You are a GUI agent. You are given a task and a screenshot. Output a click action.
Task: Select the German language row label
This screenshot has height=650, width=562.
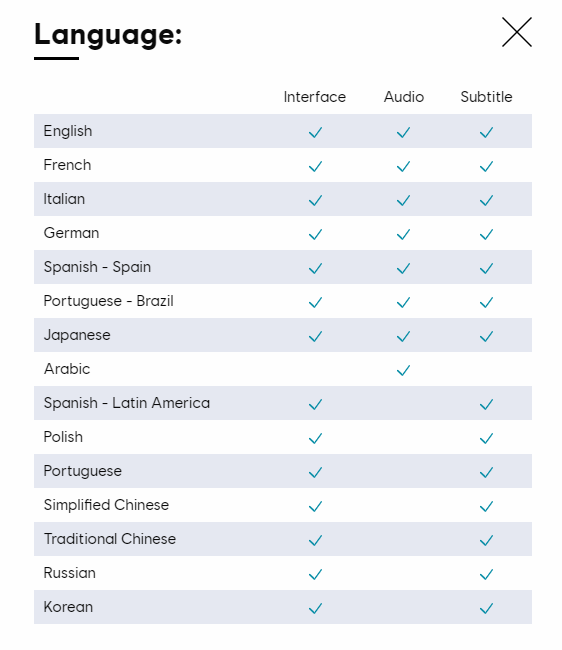[71, 233]
